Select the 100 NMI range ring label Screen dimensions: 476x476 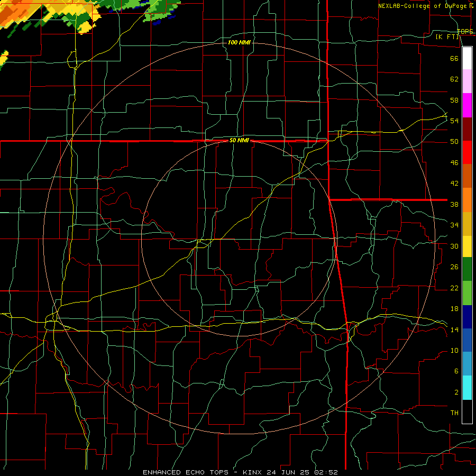pos(239,42)
